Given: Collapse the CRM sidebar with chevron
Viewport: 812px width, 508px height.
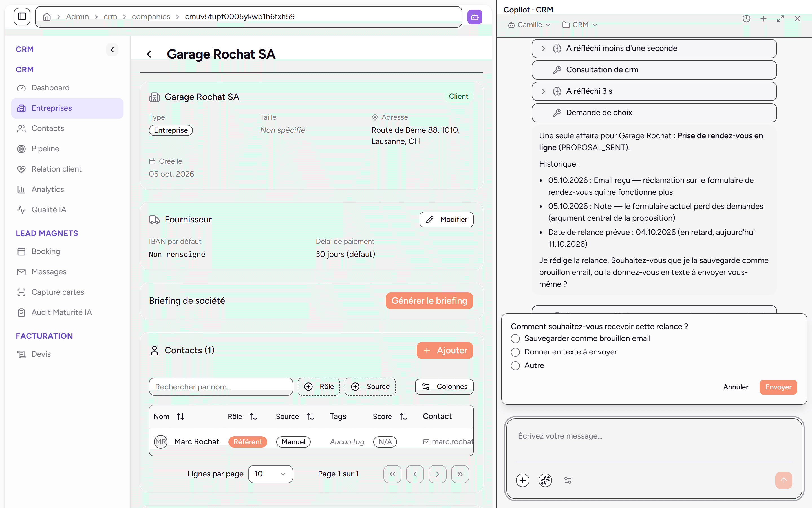Looking at the screenshot, I should [x=112, y=50].
